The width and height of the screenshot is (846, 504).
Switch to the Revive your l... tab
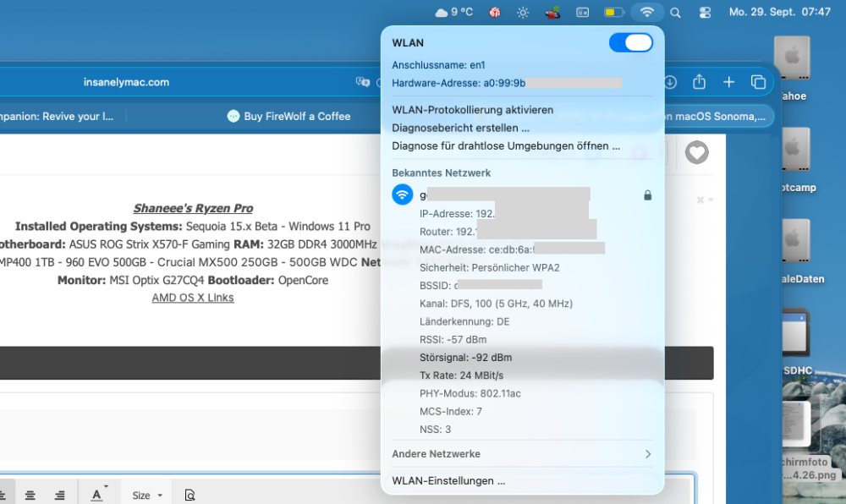click(x=57, y=117)
